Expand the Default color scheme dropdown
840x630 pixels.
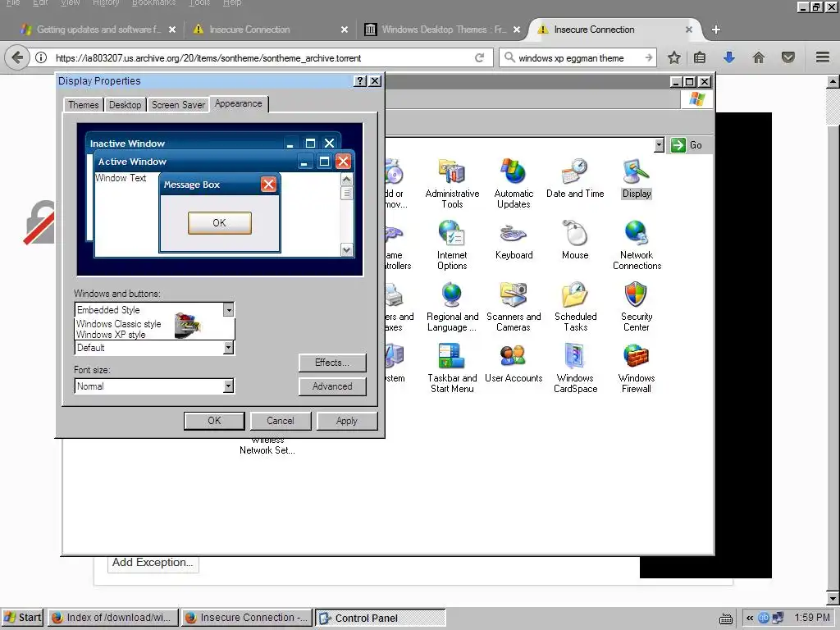click(x=229, y=348)
